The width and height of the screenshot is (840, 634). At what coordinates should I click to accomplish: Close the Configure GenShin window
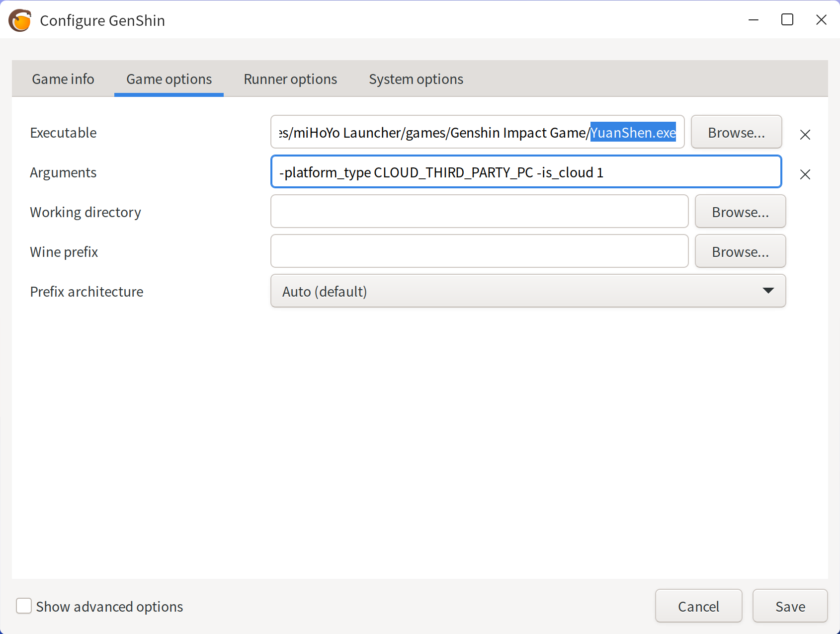(821, 20)
